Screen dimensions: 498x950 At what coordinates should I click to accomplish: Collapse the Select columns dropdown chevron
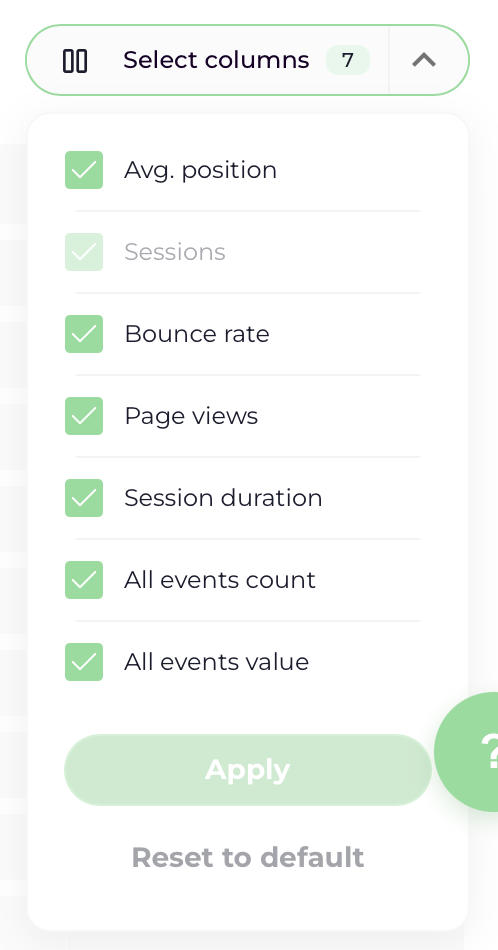[x=424, y=60]
